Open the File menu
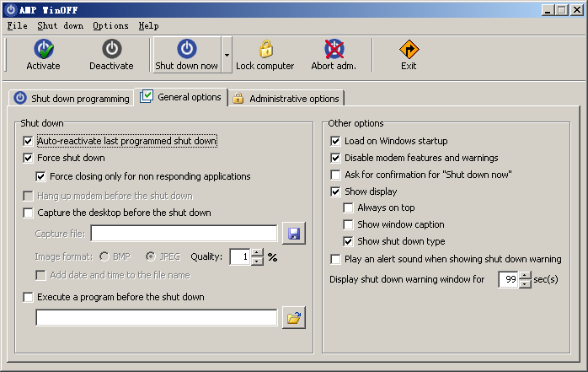This screenshot has height=372, width=588. pyautogui.click(x=17, y=26)
